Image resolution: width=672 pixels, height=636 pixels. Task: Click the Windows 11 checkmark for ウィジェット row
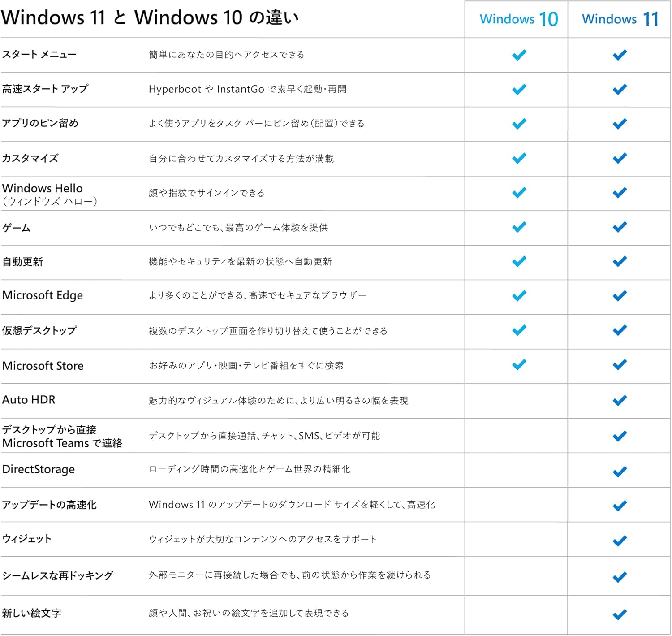(x=620, y=541)
